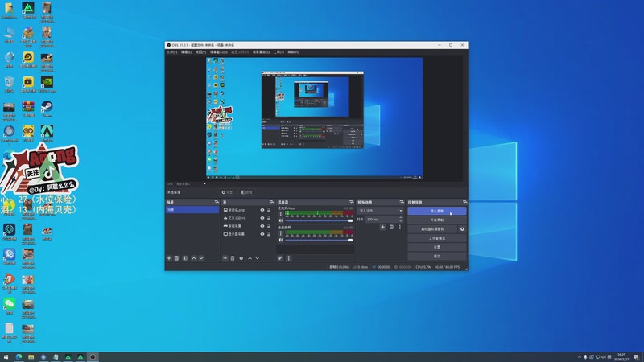Image resolution: width=644 pixels, height=362 pixels.
Task: Add a transition with the plus icon
Action: 383,227
